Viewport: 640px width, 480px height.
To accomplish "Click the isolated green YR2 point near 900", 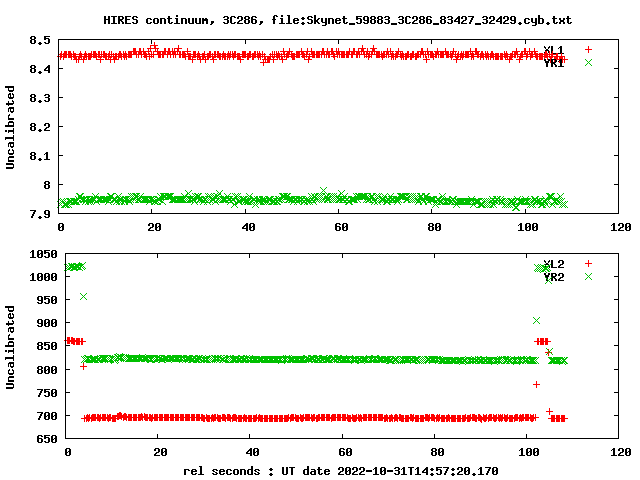I will click(x=536, y=320).
